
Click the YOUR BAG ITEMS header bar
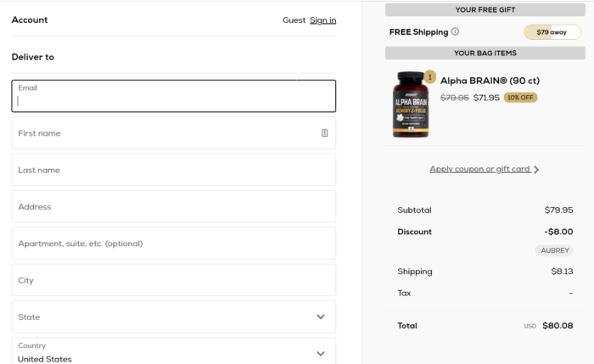485,53
